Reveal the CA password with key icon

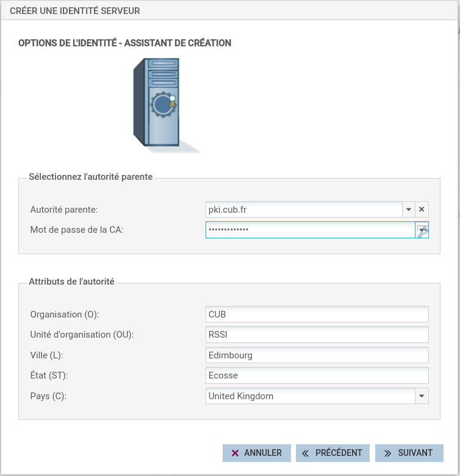[422, 230]
